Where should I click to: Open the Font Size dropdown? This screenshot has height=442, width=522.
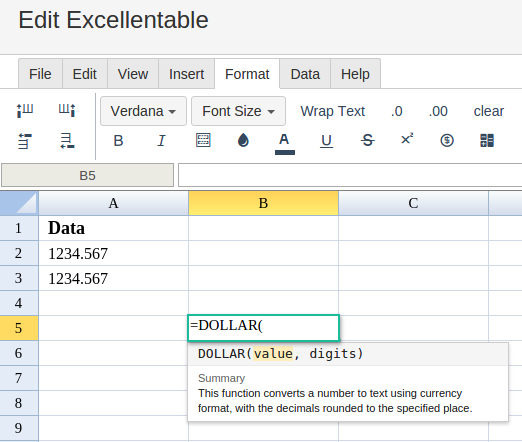pos(238,111)
